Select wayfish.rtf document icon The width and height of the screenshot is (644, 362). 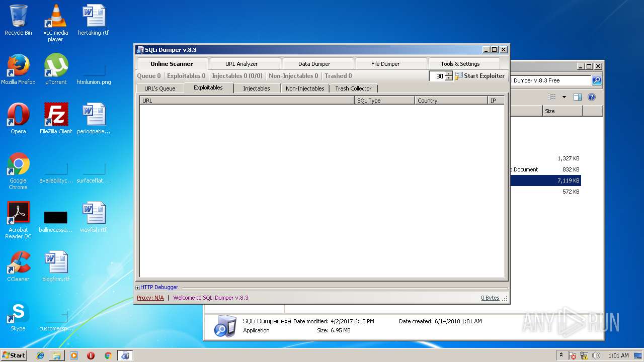(94, 217)
